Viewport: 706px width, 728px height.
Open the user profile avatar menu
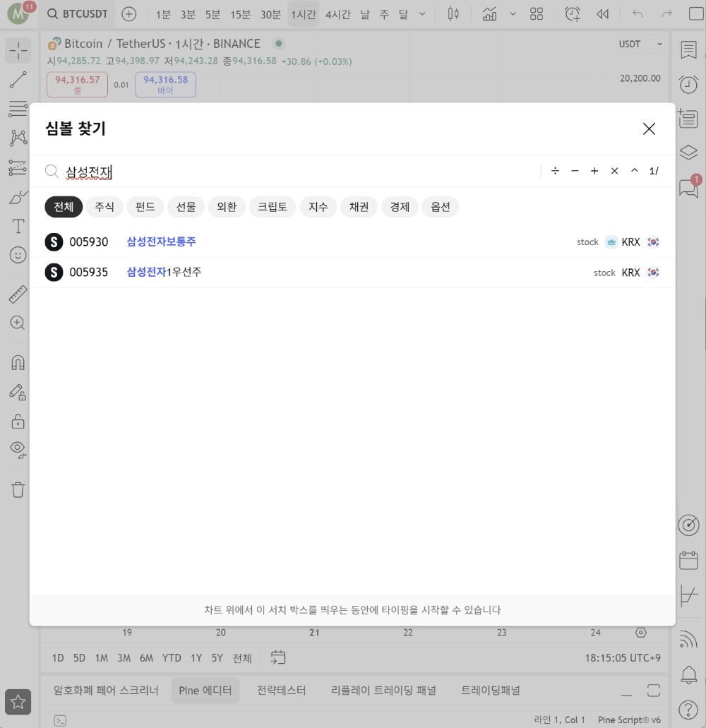tap(18, 14)
